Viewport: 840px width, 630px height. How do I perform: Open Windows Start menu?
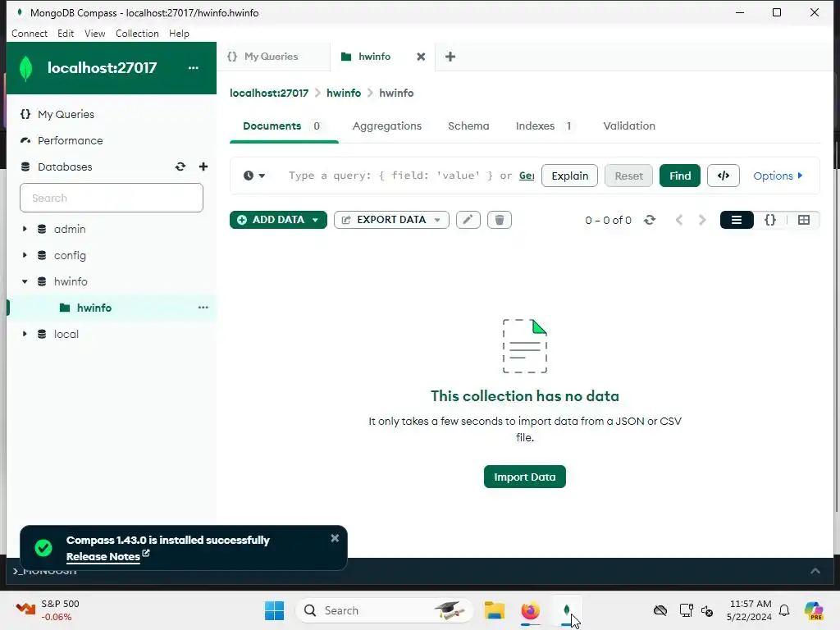274,610
